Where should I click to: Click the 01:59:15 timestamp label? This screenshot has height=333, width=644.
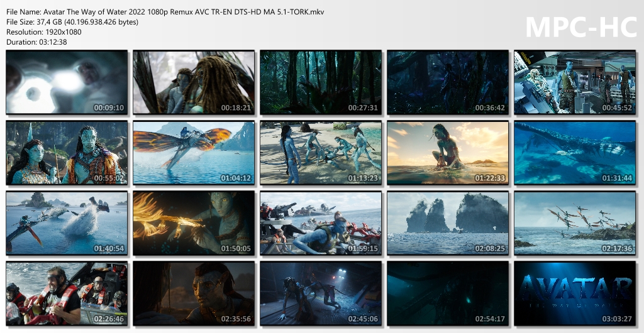coord(363,248)
